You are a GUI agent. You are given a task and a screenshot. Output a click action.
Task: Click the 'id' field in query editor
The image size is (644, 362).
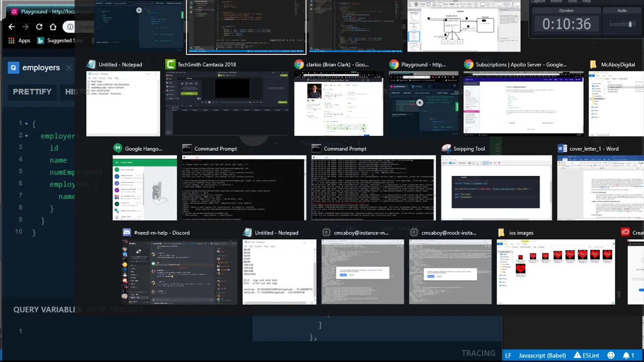tap(54, 148)
